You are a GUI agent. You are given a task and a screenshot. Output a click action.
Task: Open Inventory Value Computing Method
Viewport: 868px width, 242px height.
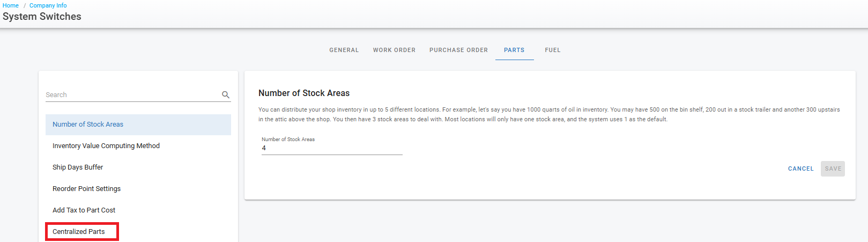106,146
